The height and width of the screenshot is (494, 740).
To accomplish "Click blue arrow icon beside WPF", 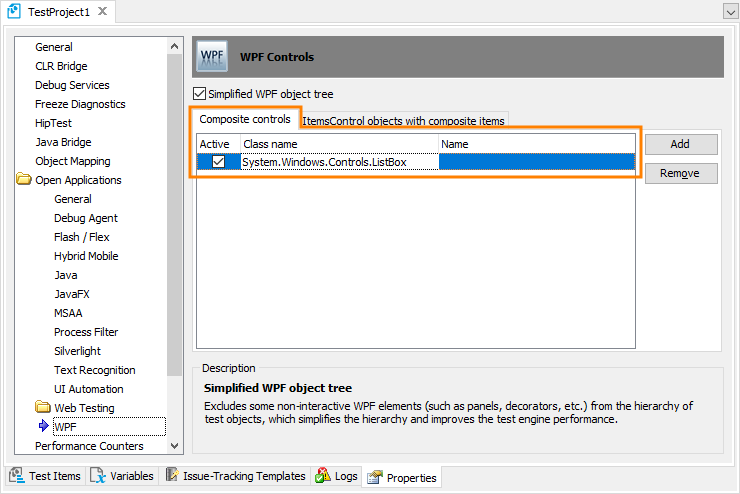I will [43, 426].
